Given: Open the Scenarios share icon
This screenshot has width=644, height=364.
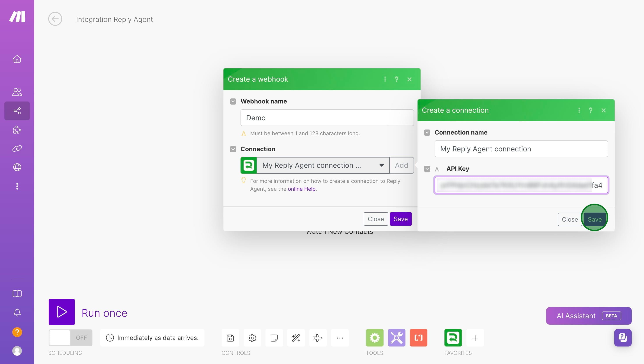Looking at the screenshot, I should point(17,111).
